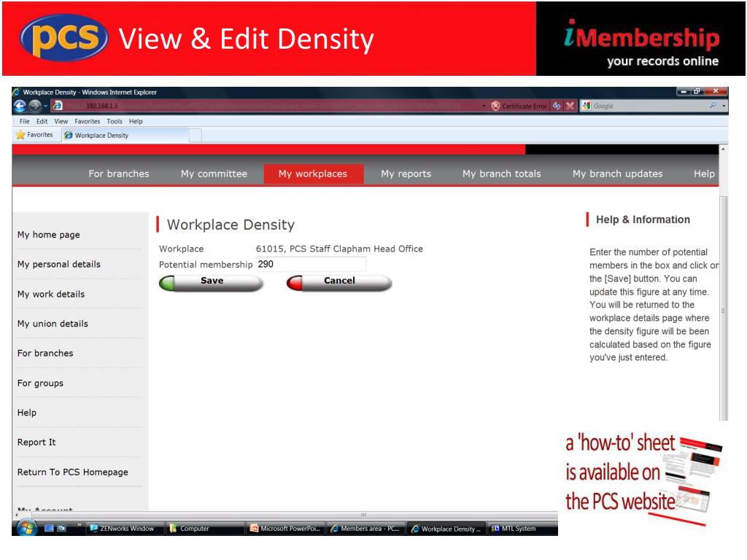Switch to ZENworks Window taskbar item
747x560 pixels.
tap(125, 529)
